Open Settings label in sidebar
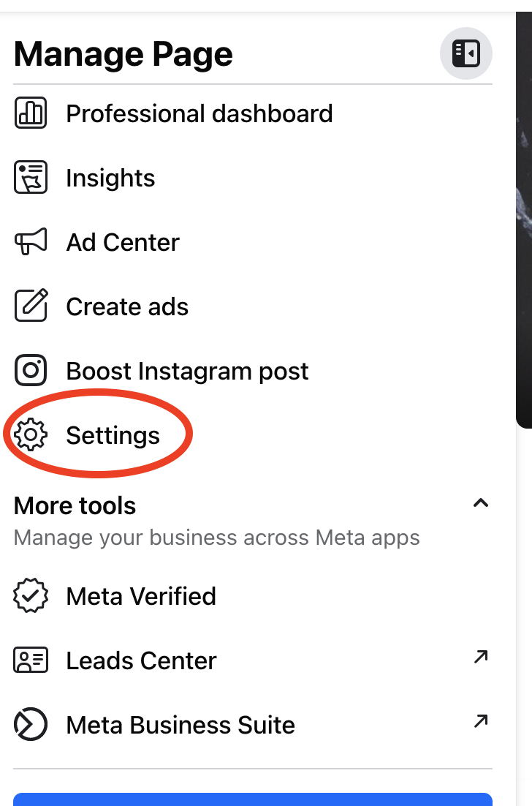Screen dimensions: 532x806 point(113,435)
